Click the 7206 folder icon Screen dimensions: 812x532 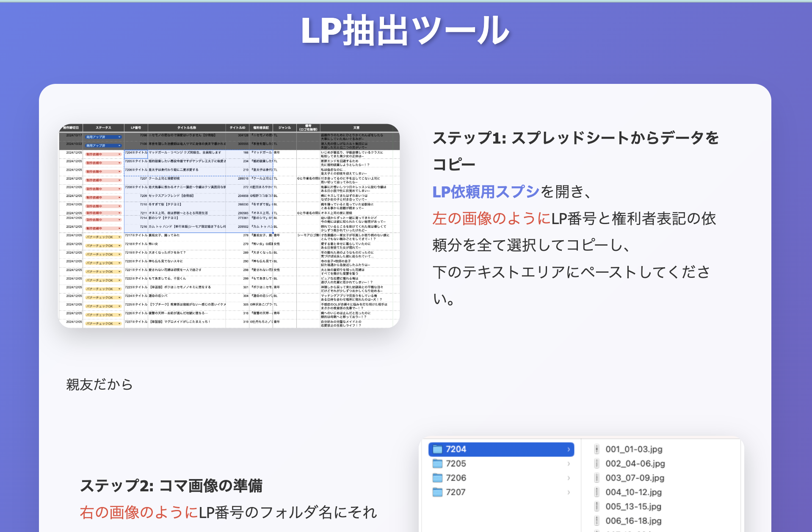[x=437, y=478]
